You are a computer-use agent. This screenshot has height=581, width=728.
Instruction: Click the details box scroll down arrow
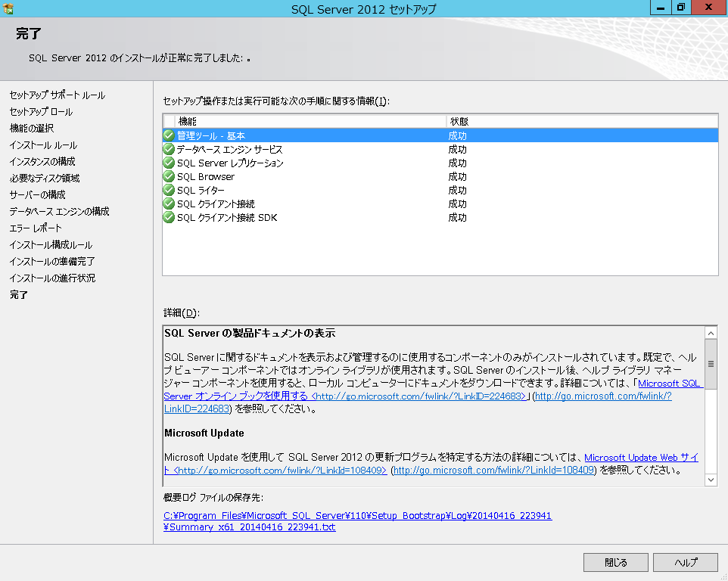(711, 480)
